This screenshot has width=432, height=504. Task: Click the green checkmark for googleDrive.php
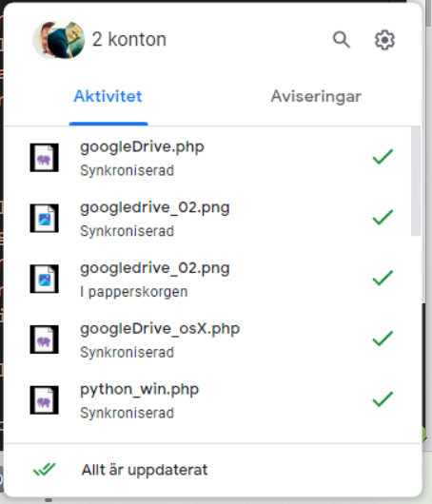pos(383,157)
